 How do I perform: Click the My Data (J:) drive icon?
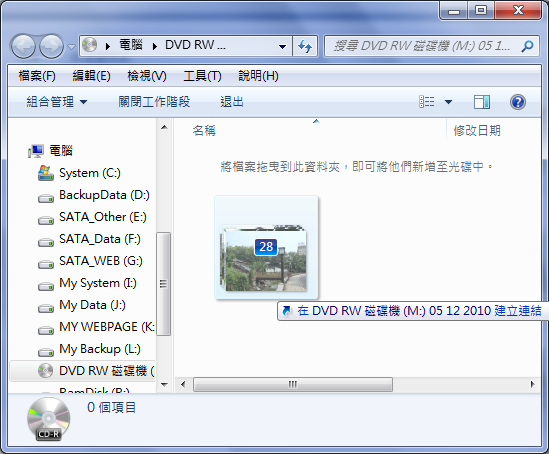[46, 309]
